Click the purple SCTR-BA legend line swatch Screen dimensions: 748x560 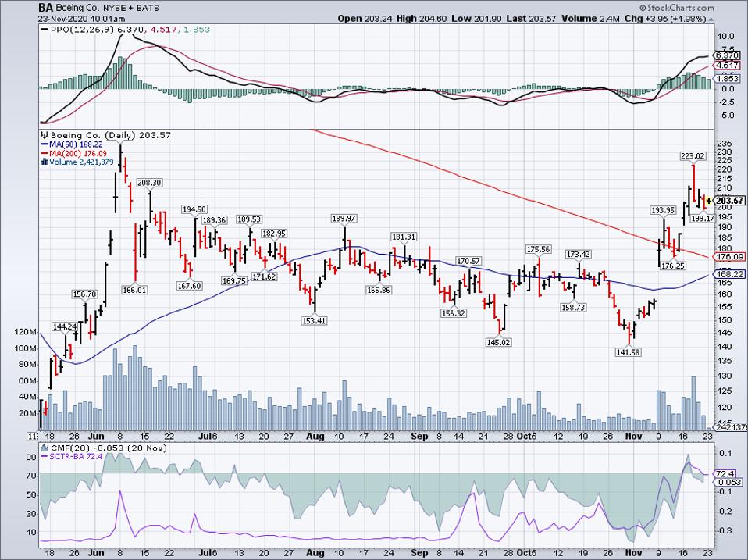pyautogui.click(x=45, y=456)
